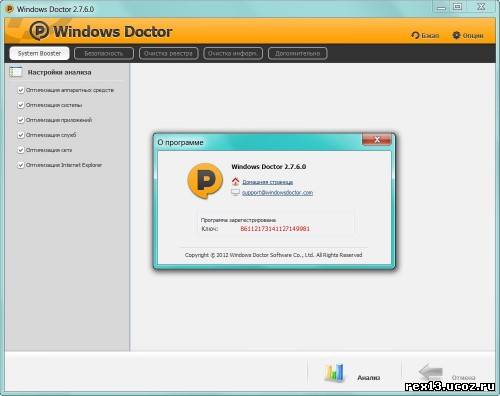This screenshot has width=500, height=396.
Task: Switch to the Безопасность tab
Action: coord(104,53)
